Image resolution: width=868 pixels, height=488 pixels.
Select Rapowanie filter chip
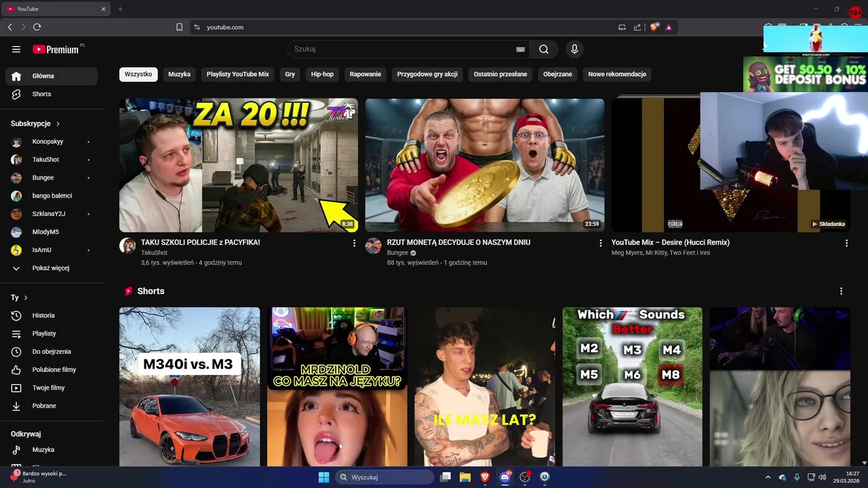(x=366, y=74)
